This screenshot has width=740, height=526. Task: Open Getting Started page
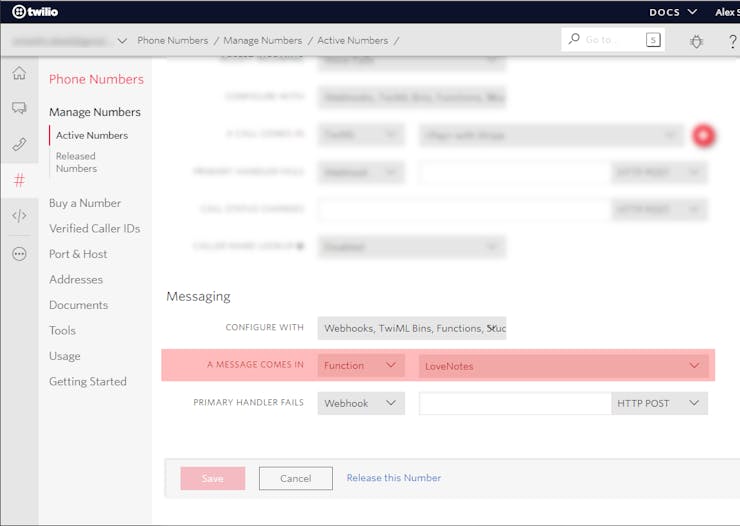(x=88, y=381)
